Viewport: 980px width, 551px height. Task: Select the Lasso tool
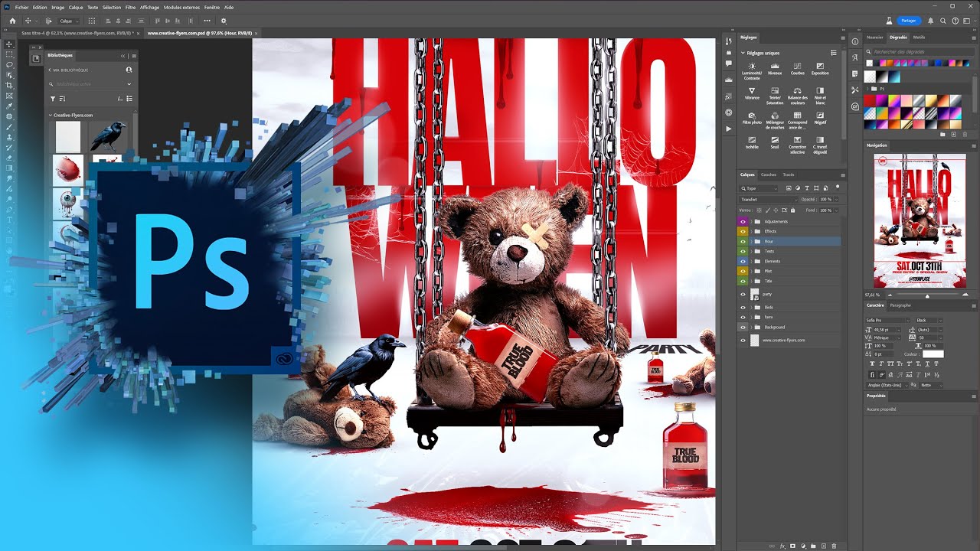click(x=9, y=65)
